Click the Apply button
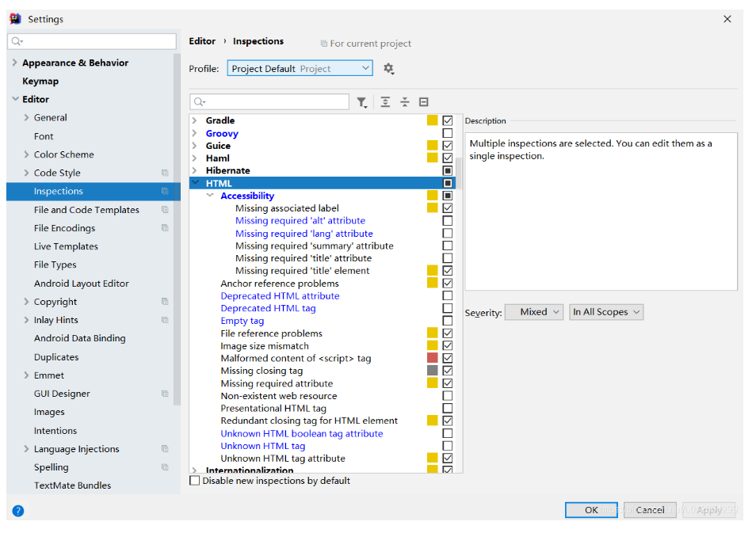The height and width of the screenshot is (533, 756). click(709, 510)
